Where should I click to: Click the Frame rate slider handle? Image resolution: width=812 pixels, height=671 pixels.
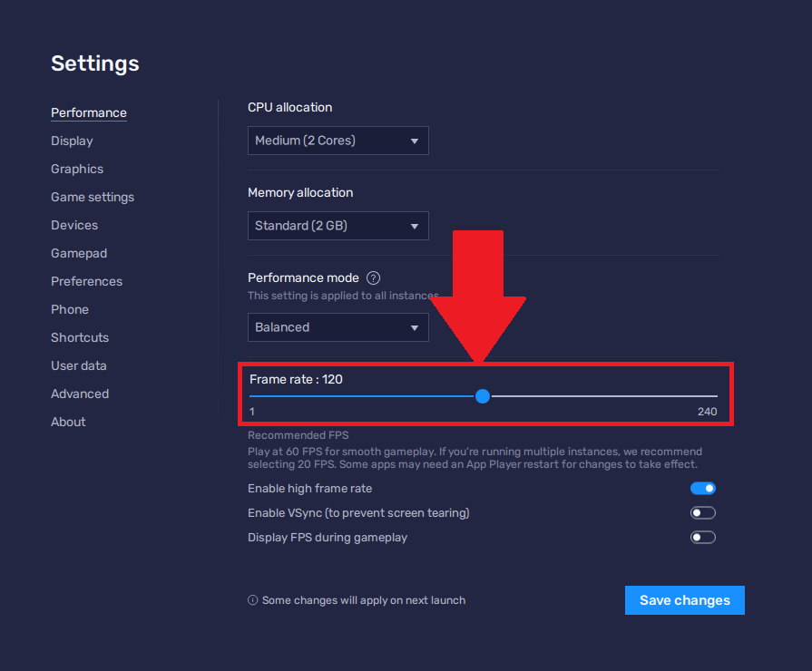click(483, 396)
